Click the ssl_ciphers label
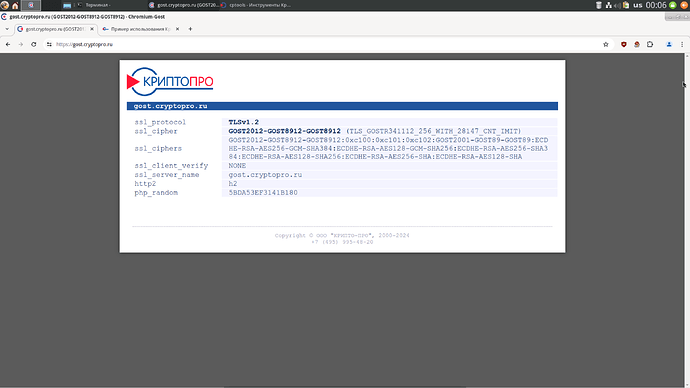This screenshot has height=388, width=690. click(x=158, y=148)
